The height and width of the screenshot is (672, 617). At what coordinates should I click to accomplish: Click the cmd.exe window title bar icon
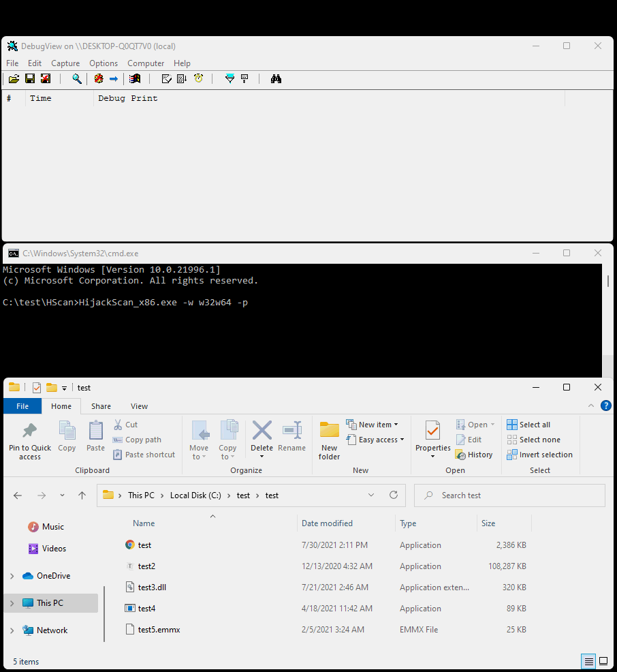click(x=14, y=254)
